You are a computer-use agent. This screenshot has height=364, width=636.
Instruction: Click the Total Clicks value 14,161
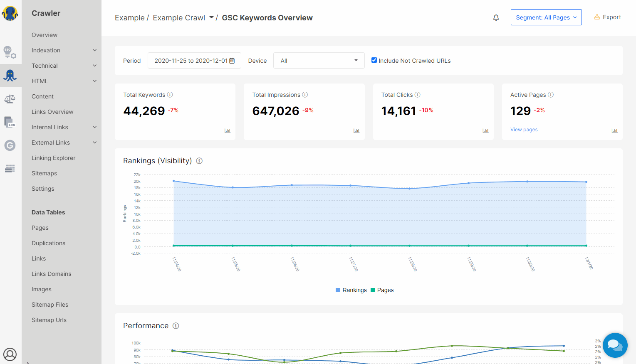point(398,111)
